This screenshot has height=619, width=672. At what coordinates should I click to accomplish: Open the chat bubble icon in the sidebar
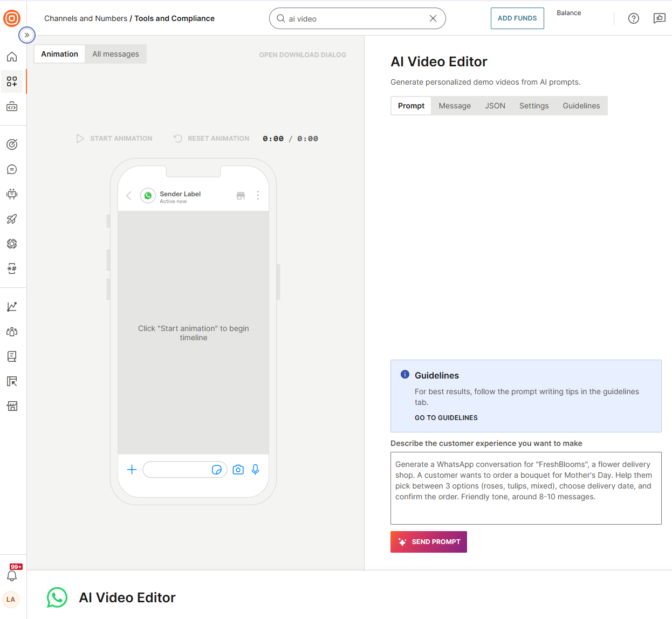point(12,169)
